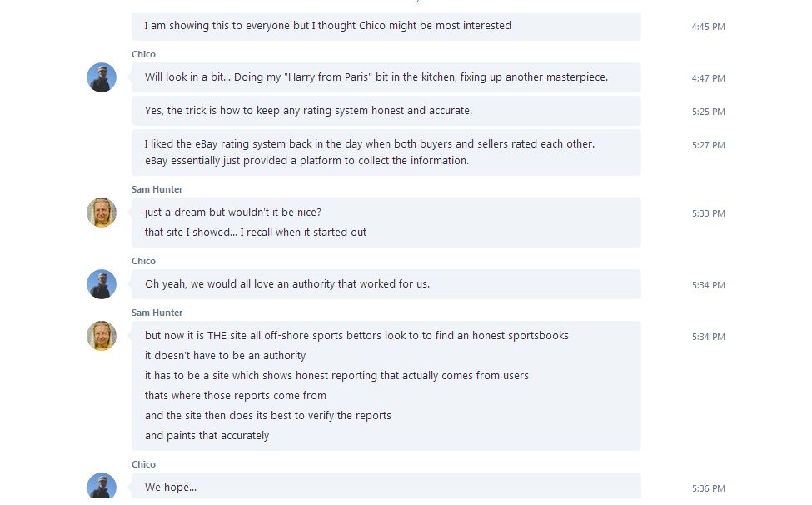812x505 pixels.
Task: Click Sam Hunter name above "but now it is THE site"
Action: 157,312
